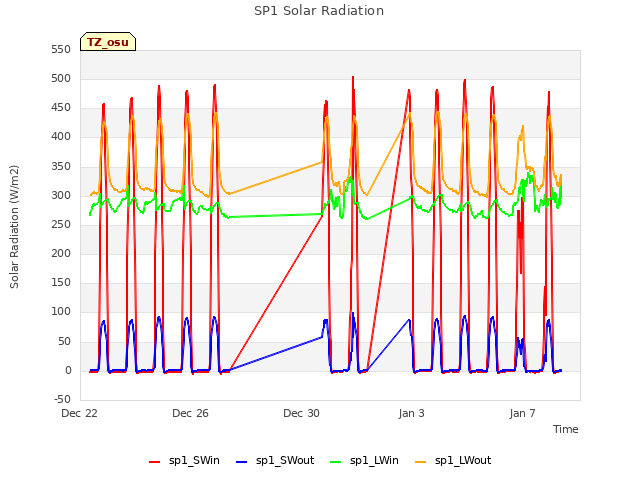Click the Time axis label
The image size is (640, 480).
[566, 429]
